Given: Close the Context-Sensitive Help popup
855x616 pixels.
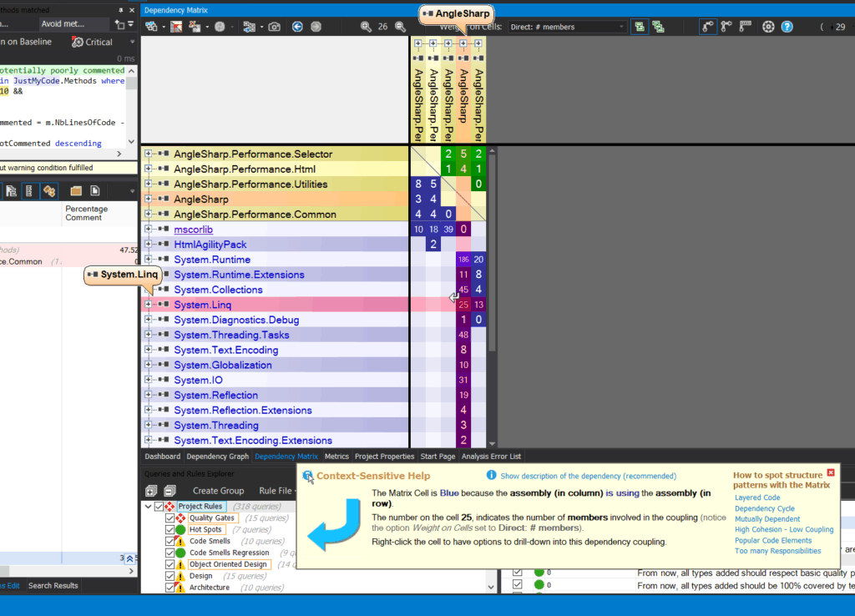Looking at the screenshot, I should (831, 472).
